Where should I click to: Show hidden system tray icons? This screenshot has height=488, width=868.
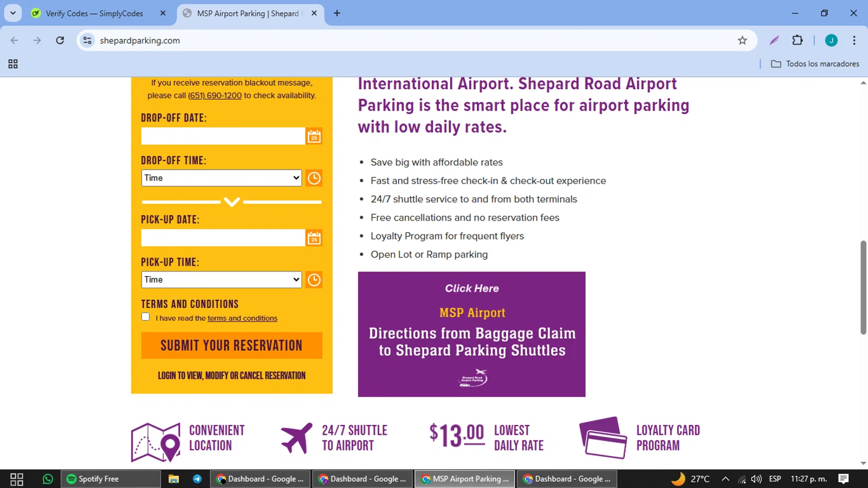(726, 479)
